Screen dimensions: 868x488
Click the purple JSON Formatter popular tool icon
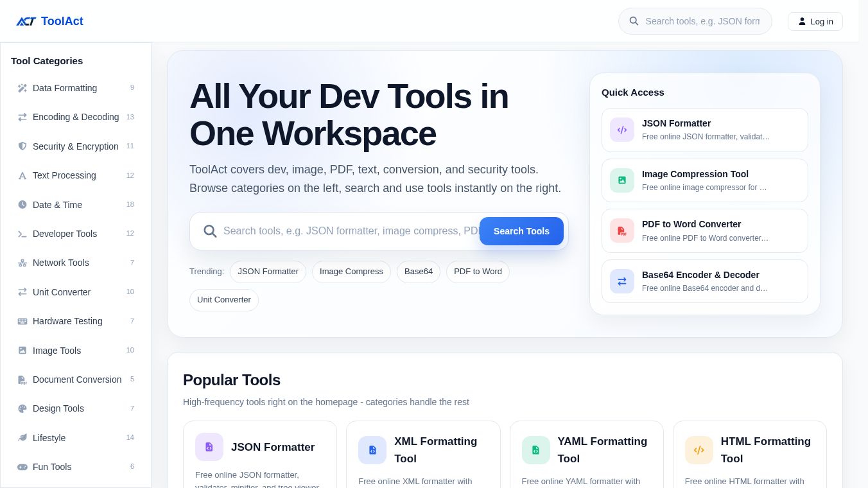[x=209, y=447]
